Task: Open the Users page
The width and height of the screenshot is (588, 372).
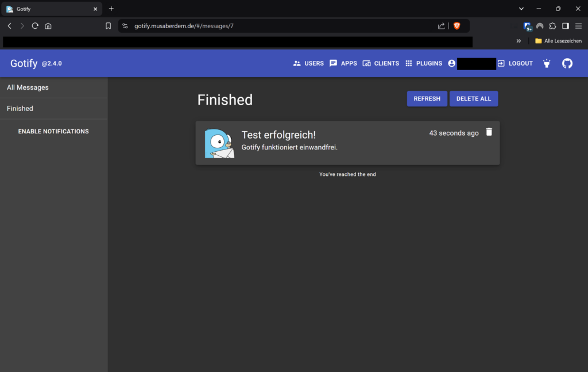Action: 308,63
